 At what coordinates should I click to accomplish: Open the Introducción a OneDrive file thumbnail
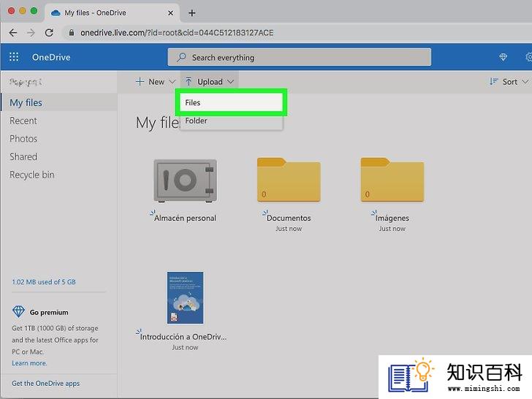pyautogui.click(x=186, y=297)
